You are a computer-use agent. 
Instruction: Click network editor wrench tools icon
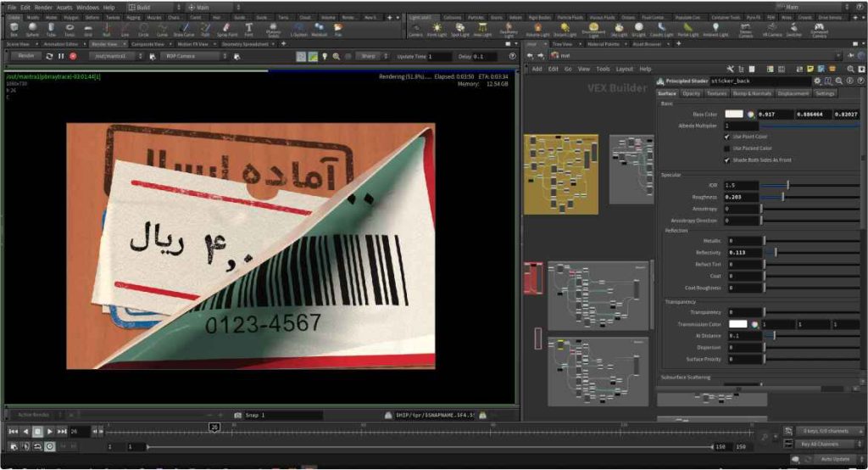click(x=730, y=69)
